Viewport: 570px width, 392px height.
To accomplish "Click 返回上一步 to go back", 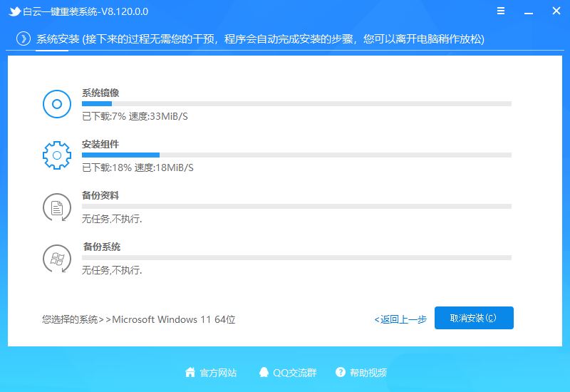I will pyautogui.click(x=401, y=319).
